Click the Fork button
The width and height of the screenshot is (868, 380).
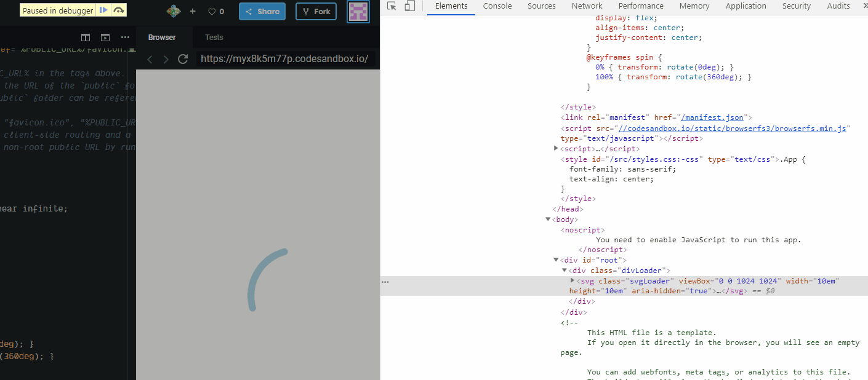click(316, 11)
